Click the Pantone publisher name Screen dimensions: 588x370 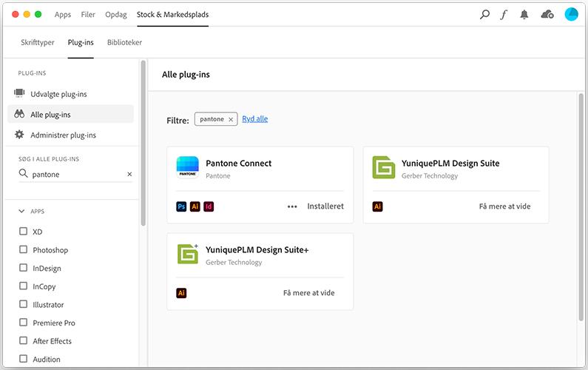click(x=218, y=175)
